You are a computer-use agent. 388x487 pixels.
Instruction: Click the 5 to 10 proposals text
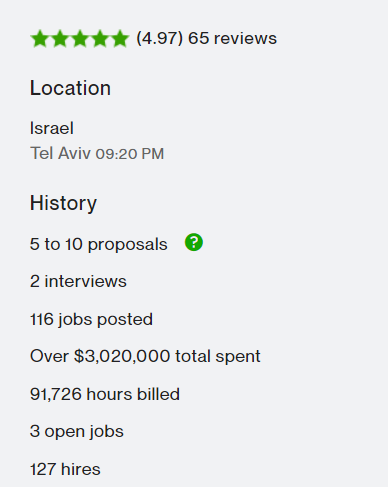[x=99, y=244]
